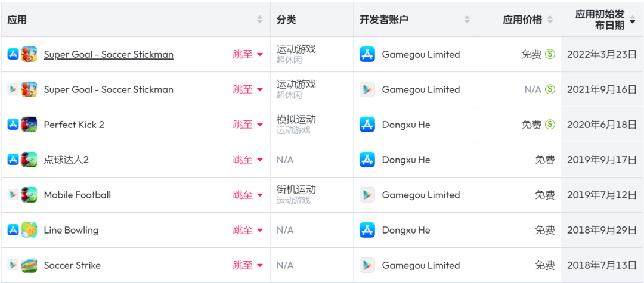The height and width of the screenshot is (283, 644).
Task: Open 跳至 dropdown for Soccer Strike
Action: (x=247, y=265)
